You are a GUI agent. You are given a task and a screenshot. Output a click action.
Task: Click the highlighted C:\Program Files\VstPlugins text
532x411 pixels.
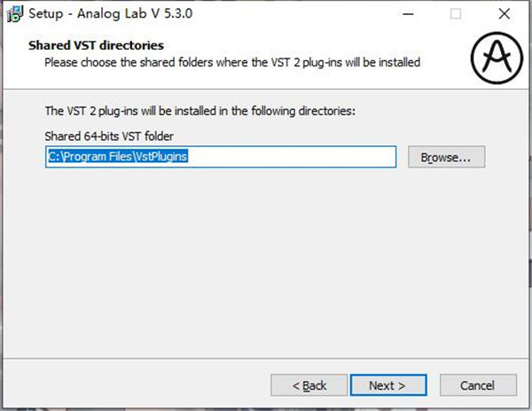point(118,157)
